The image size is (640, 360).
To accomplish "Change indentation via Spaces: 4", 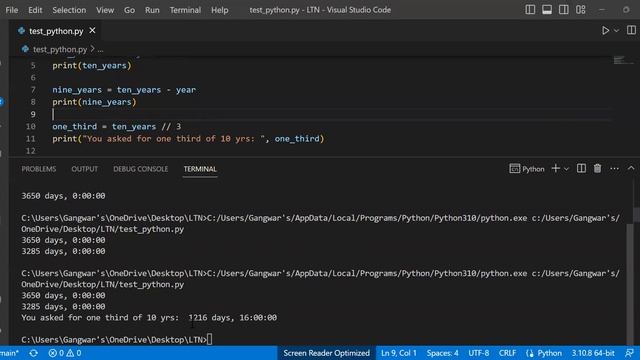I will pyautogui.click(x=442, y=353).
